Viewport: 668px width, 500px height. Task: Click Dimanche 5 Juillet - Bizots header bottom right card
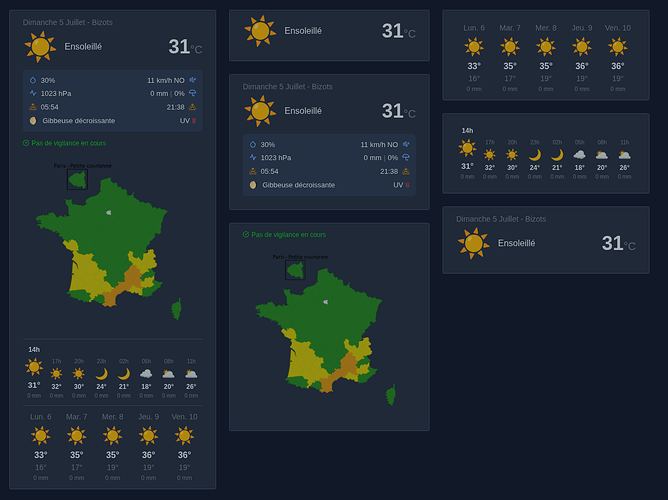pyautogui.click(x=501, y=219)
